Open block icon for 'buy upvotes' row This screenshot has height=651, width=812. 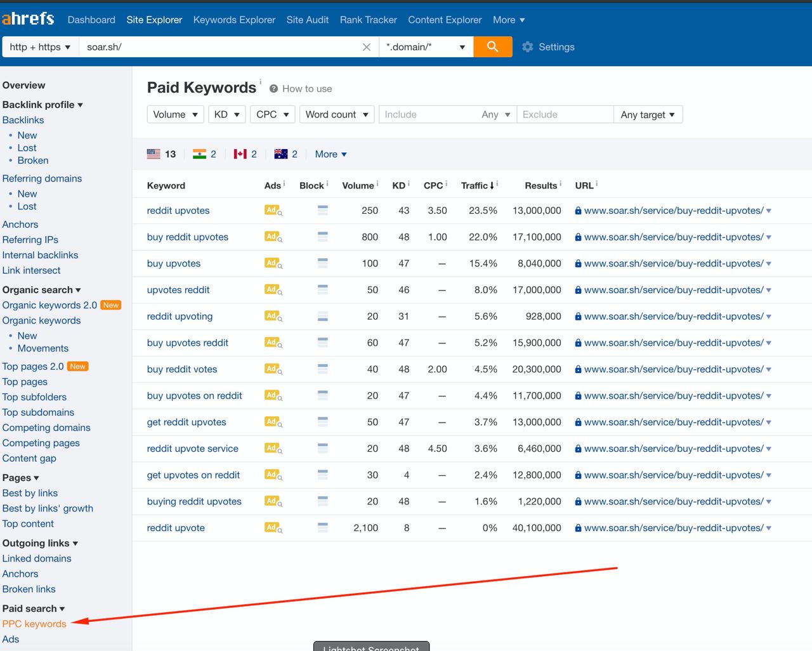click(x=322, y=263)
